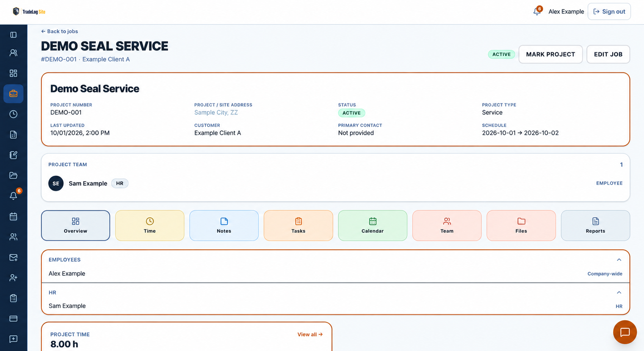
Task: Open the orange chat bubble button
Action: tap(625, 332)
